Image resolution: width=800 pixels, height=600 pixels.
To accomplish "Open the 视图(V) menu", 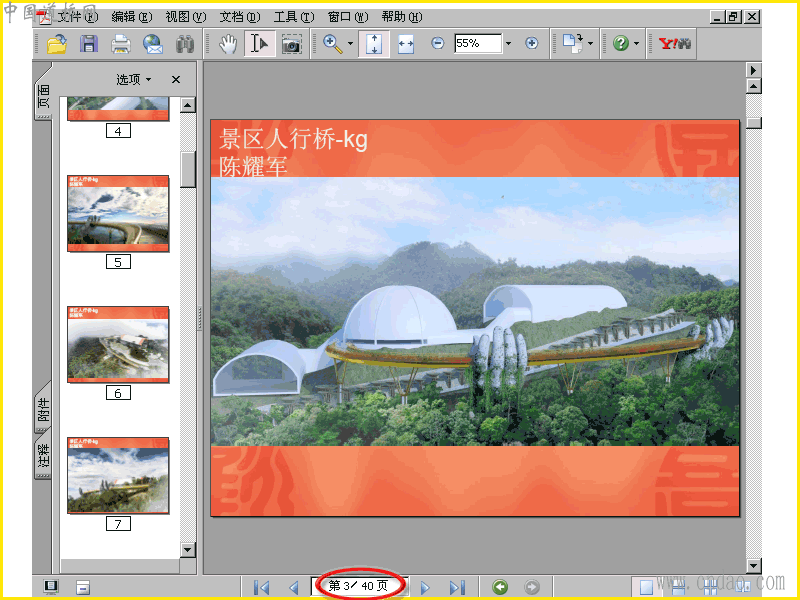I will coord(186,17).
